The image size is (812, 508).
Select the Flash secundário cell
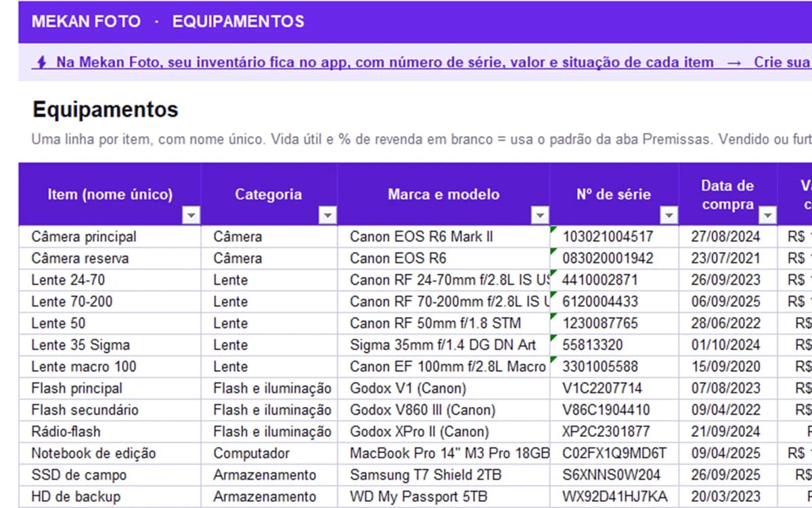110,410
